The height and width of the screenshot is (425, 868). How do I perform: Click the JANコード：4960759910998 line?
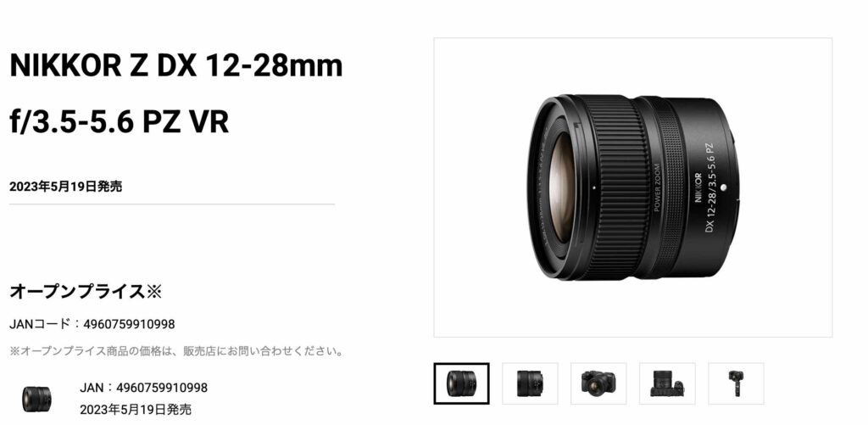pos(92,324)
